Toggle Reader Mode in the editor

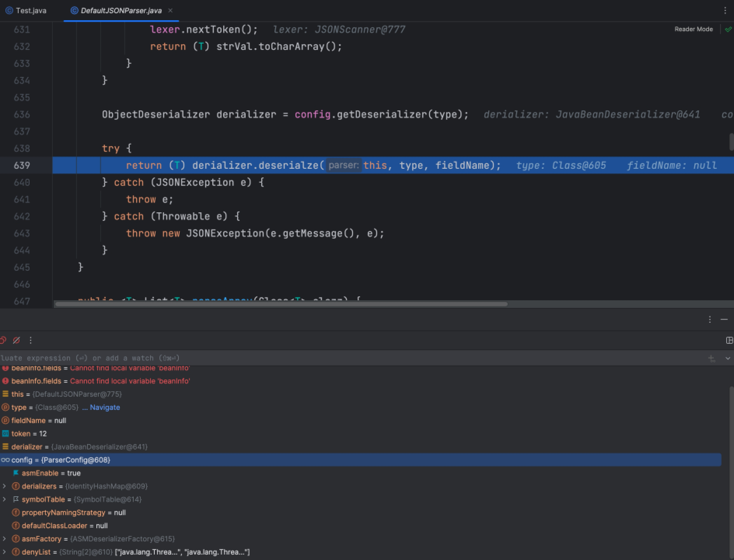(694, 29)
